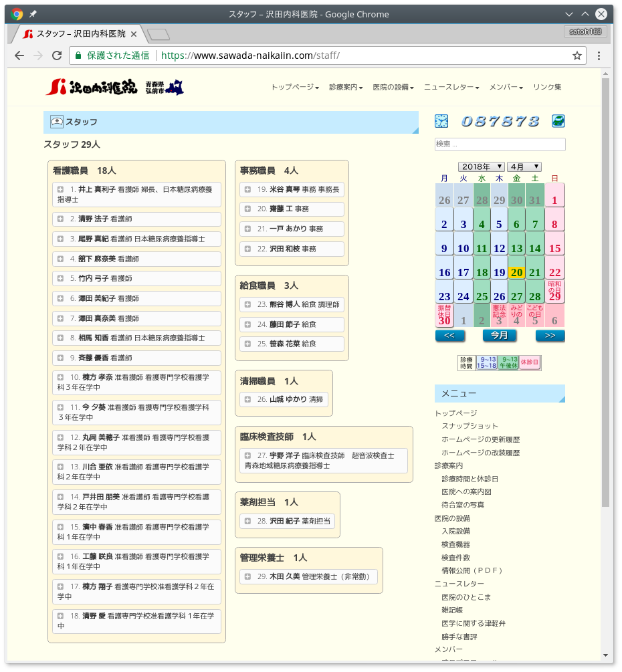Image resolution: width=622 pixels, height=672 pixels.
Task: Open 入院設備 in the sidebar menu
Action: tap(455, 532)
